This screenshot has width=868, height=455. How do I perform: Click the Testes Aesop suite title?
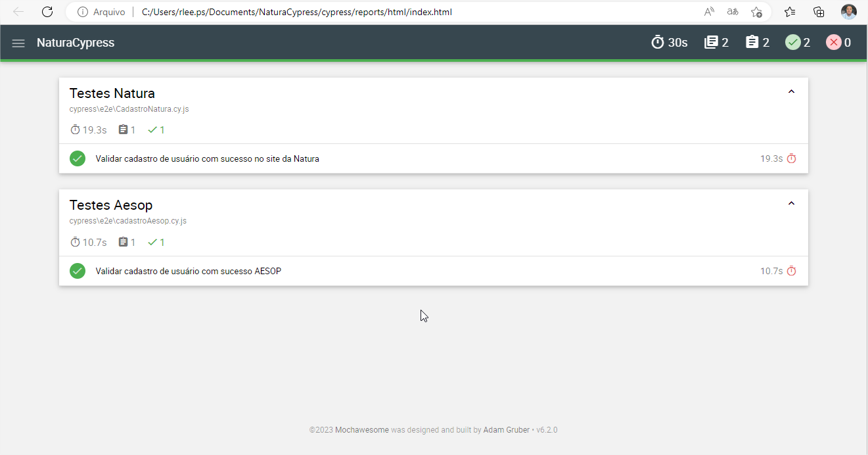coord(111,205)
